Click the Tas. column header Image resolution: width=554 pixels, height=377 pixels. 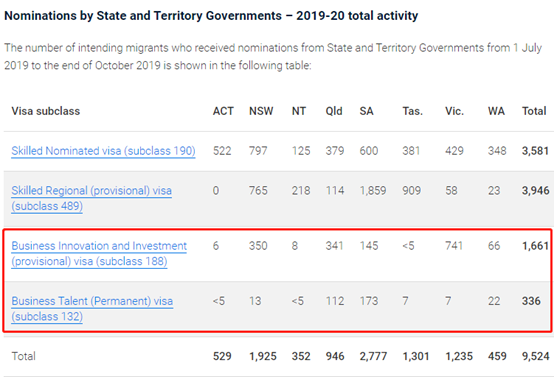click(x=413, y=111)
